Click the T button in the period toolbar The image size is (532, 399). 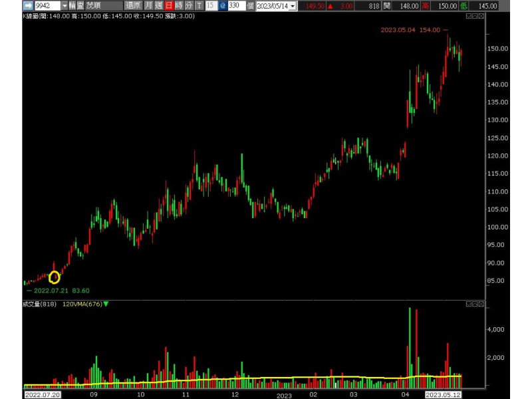pos(198,5)
